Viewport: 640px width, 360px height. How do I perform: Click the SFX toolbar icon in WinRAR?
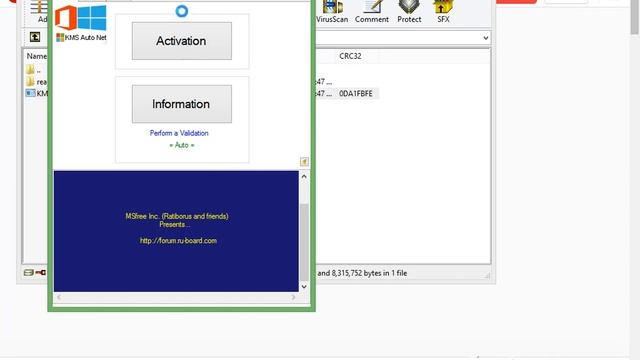click(x=443, y=11)
